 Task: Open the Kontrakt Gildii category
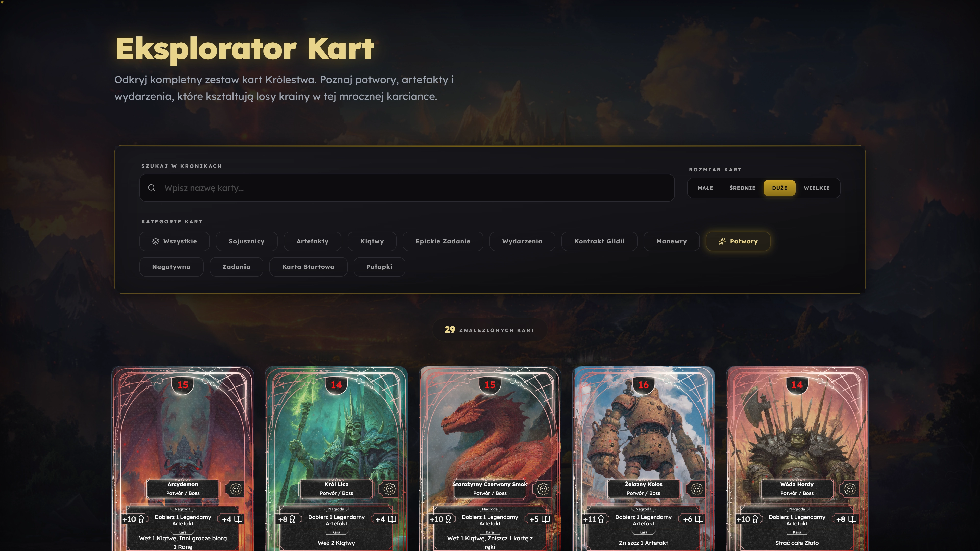click(599, 241)
